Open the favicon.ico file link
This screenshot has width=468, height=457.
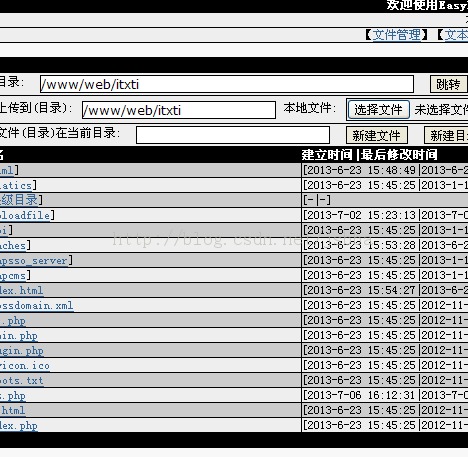(25, 365)
